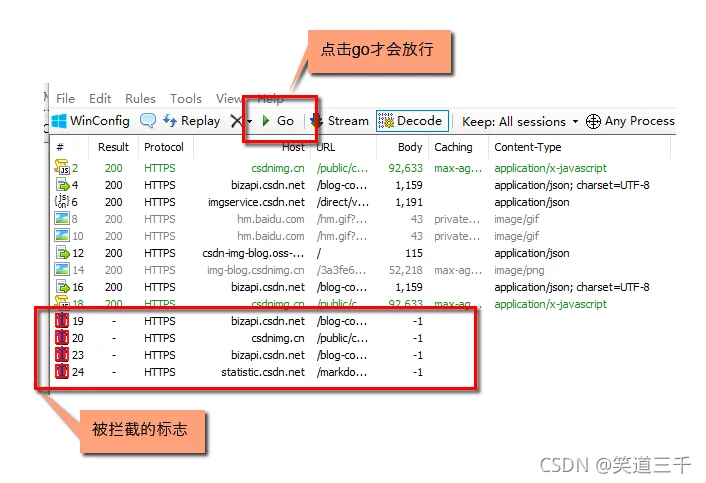Open the Tools menu

(186, 98)
